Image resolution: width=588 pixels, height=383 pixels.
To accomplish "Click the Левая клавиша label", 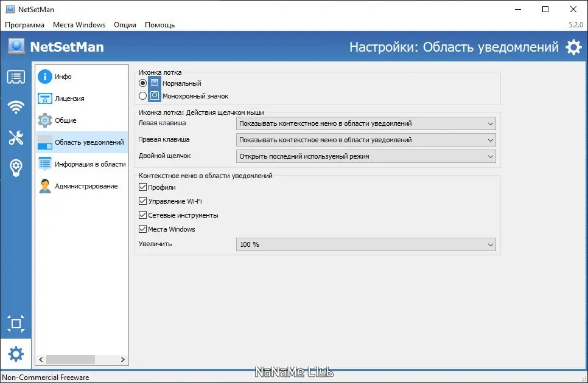I will 162,123.
